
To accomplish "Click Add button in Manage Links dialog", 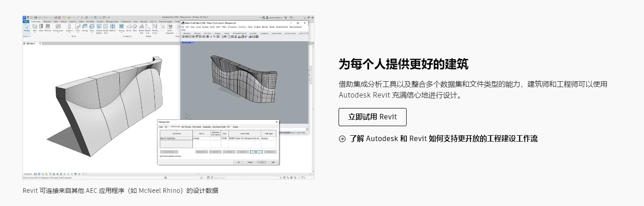I will [x=256, y=152].
